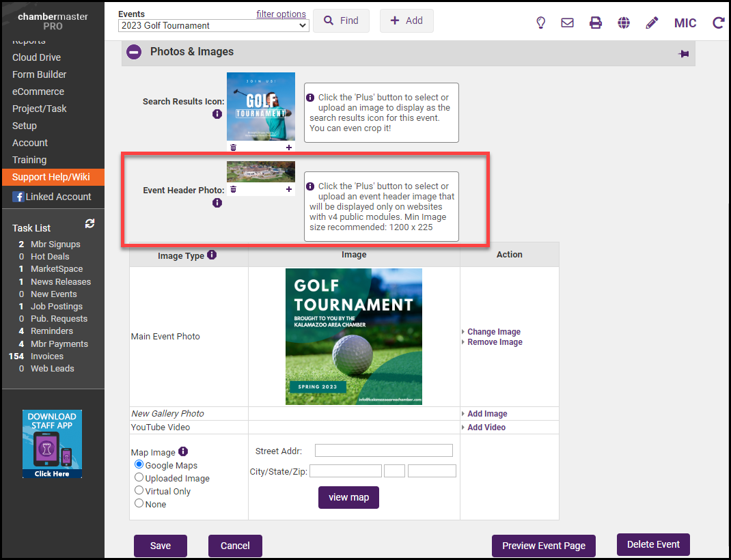
Task: Click the pencil edit icon
Action: [x=652, y=23]
